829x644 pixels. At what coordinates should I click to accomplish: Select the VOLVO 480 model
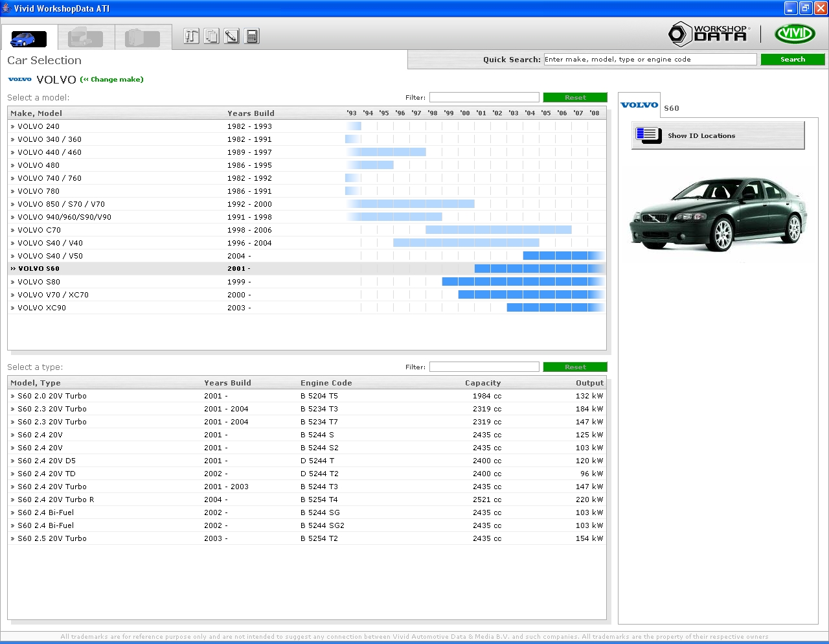307,165
